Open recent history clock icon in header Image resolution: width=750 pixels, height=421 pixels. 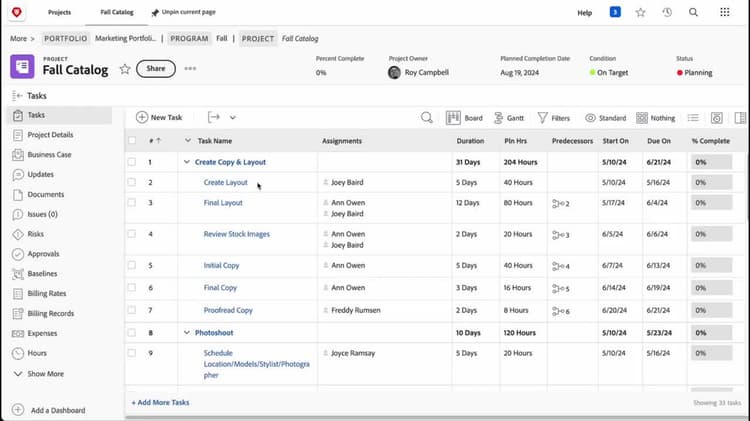coord(666,13)
